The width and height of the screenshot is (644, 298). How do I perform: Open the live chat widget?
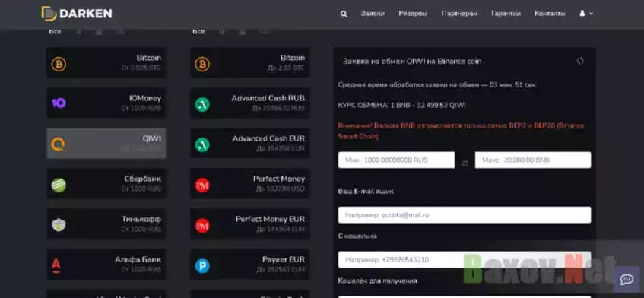point(627,280)
